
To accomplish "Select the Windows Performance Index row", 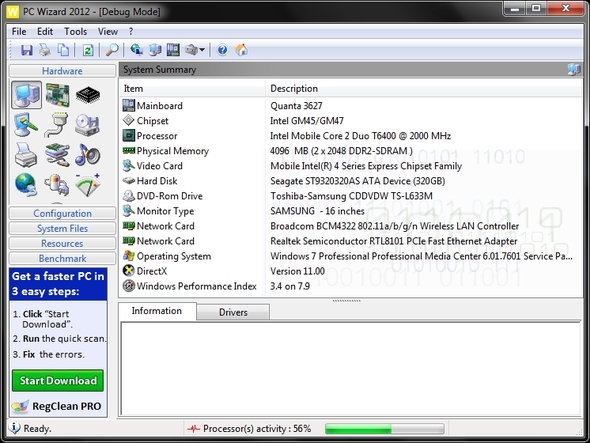I will [351, 286].
